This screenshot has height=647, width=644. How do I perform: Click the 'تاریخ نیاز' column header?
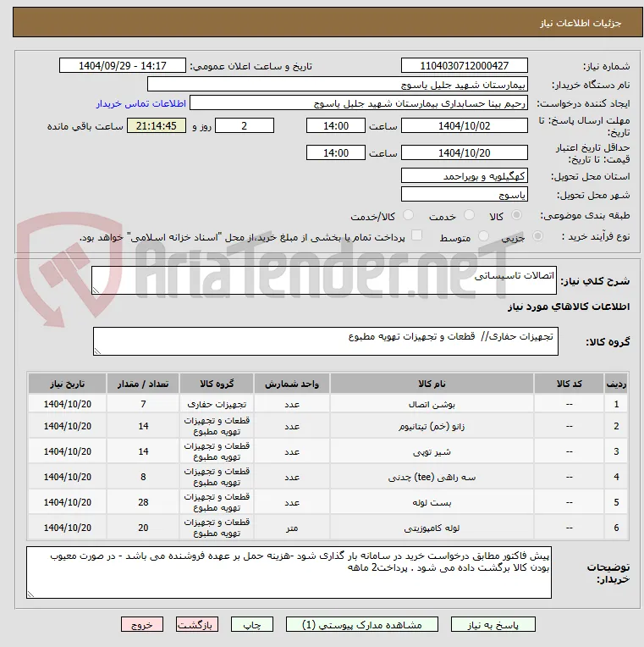[x=67, y=384]
